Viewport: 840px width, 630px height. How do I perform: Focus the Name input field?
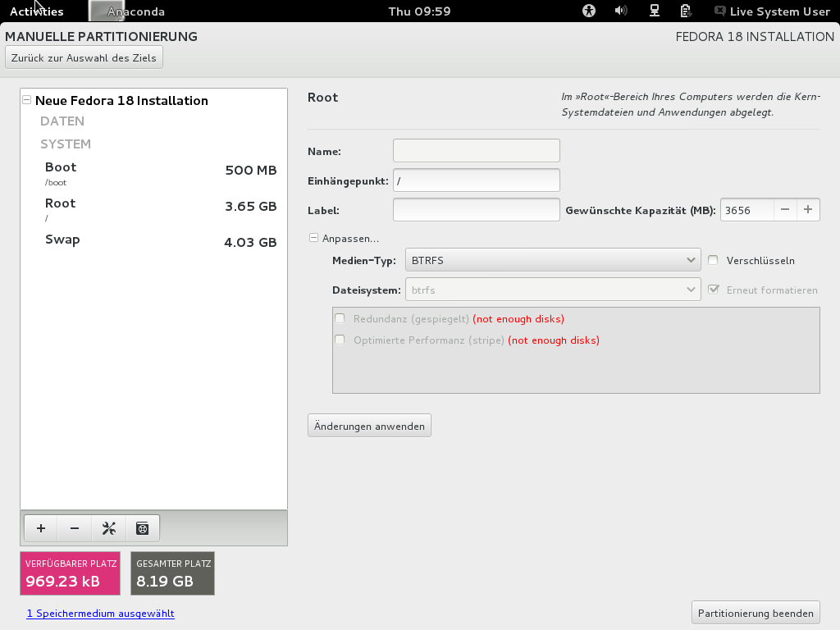coord(477,151)
